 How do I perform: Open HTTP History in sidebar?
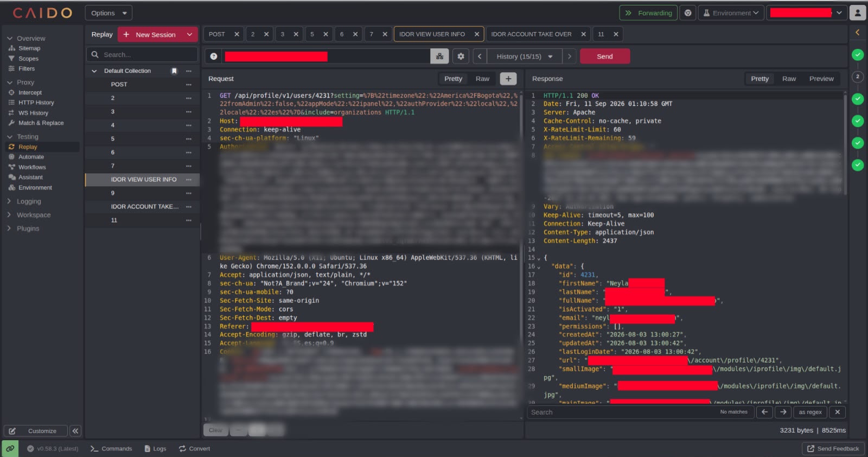[36, 103]
